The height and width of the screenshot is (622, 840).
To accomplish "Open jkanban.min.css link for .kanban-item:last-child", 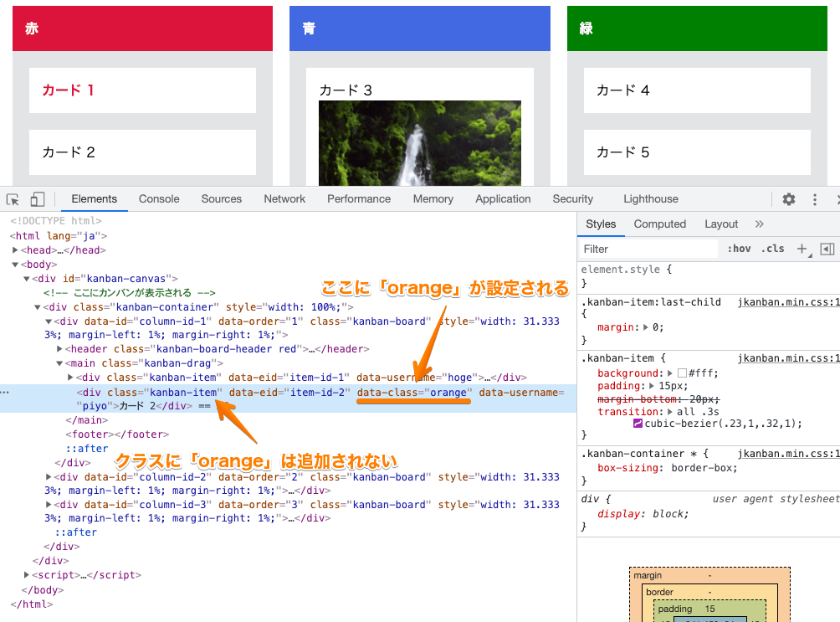I will [x=789, y=302].
